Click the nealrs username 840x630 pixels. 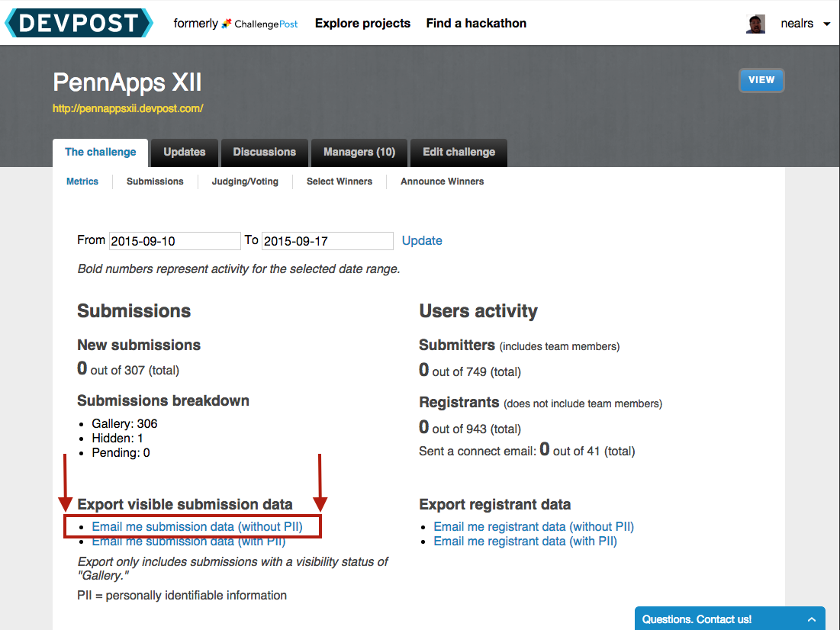pyautogui.click(x=797, y=24)
